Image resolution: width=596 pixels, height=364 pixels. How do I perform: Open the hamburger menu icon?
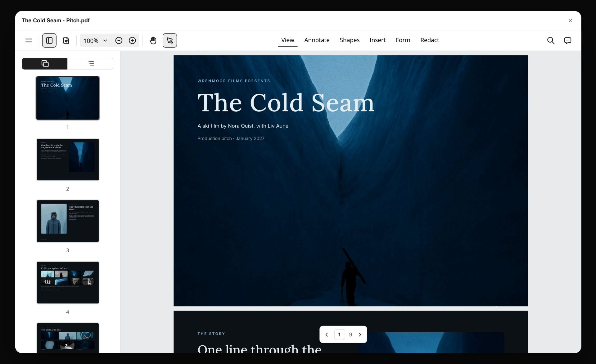click(29, 40)
